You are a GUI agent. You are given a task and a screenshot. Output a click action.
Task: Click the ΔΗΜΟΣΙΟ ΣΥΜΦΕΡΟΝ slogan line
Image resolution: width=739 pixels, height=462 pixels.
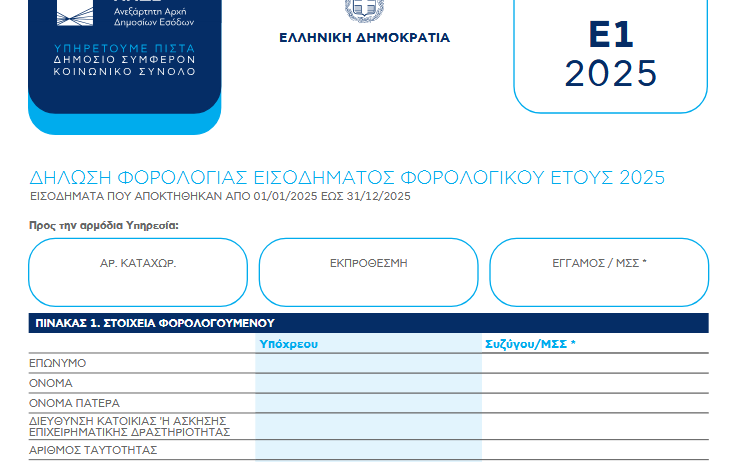click(124, 60)
